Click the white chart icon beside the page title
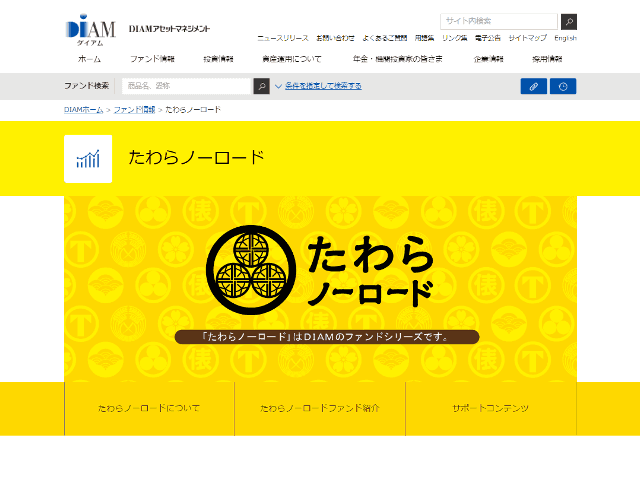This screenshot has width=640, height=480. pos(88,159)
